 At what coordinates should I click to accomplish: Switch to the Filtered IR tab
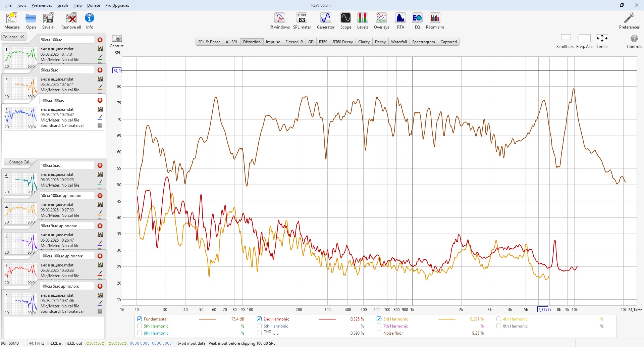click(x=294, y=42)
